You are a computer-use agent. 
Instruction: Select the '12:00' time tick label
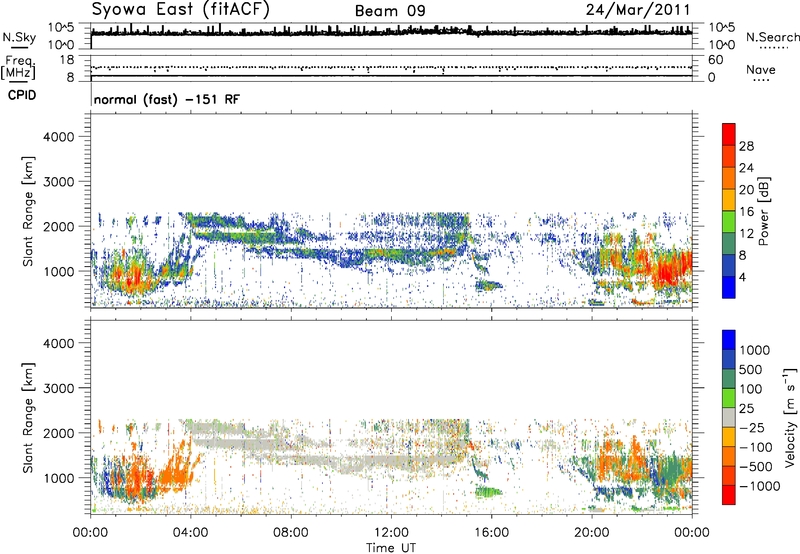[391, 533]
